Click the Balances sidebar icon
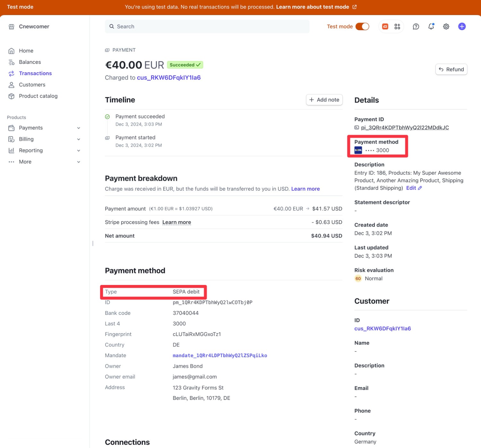Screen dimensions: 481x448 point(12,62)
